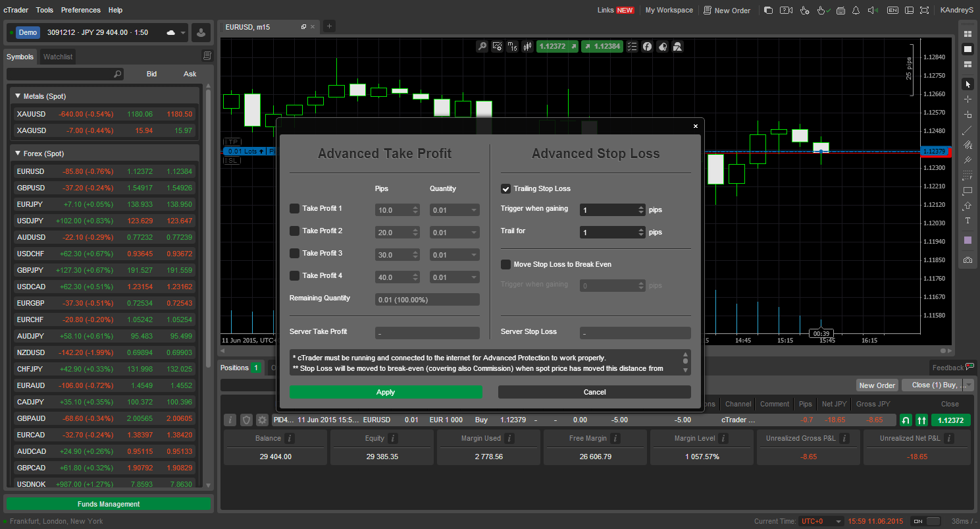The height and width of the screenshot is (529, 980).
Task: Toggle the ON switch in status bar
Action: click(926, 521)
